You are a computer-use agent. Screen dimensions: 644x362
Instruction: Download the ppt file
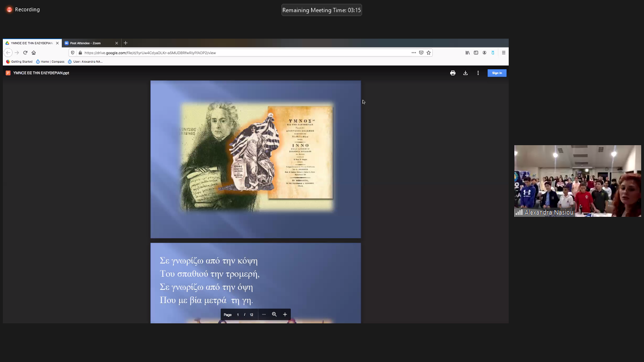[465, 73]
